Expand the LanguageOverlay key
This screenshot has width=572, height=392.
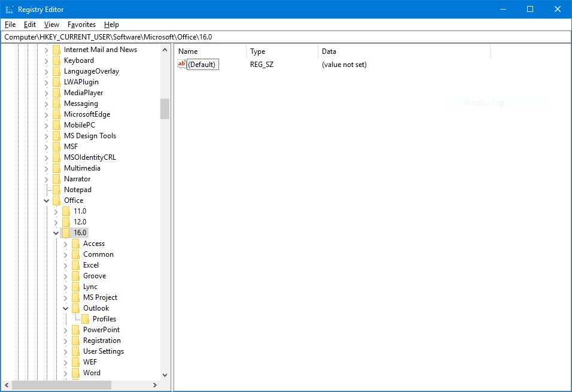tap(46, 72)
